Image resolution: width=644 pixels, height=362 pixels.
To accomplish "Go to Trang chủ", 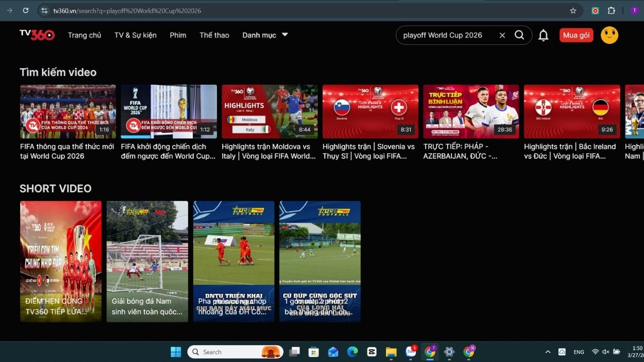I will [84, 35].
